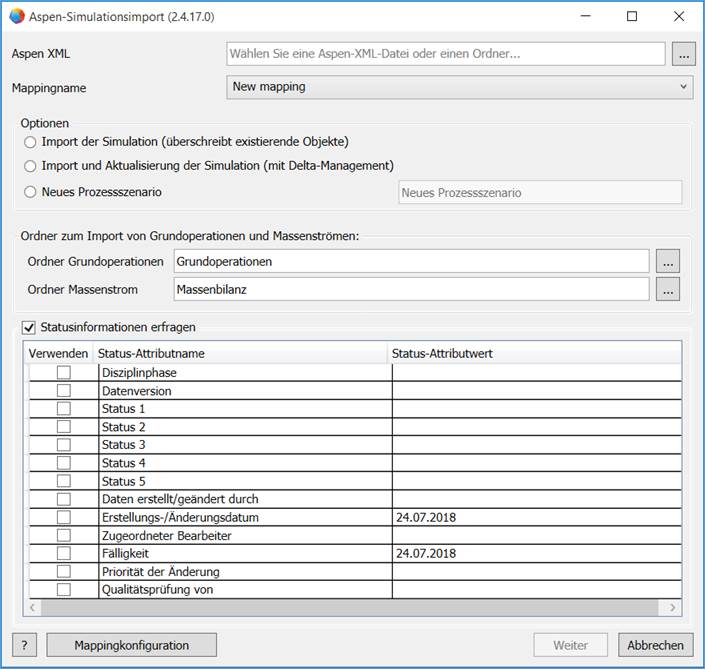Select Import der Simulation radio option
This screenshot has width=705, height=669.
click(x=30, y=143)
